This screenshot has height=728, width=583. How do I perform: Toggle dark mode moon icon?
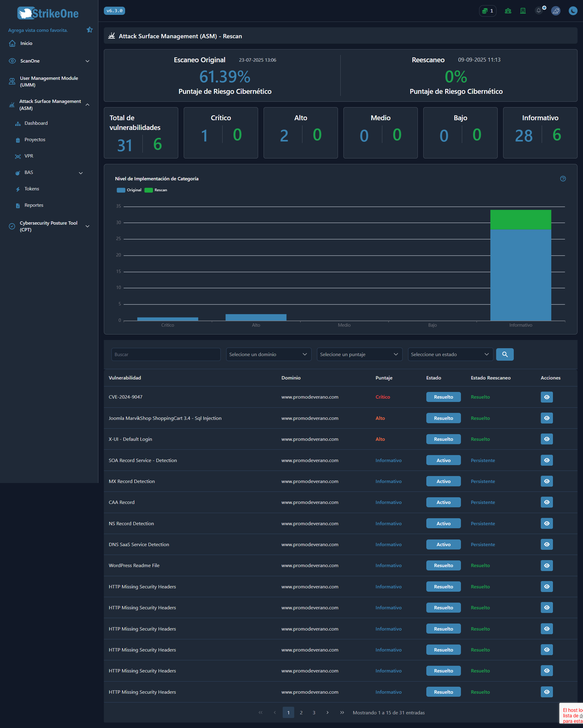[573, 11]
